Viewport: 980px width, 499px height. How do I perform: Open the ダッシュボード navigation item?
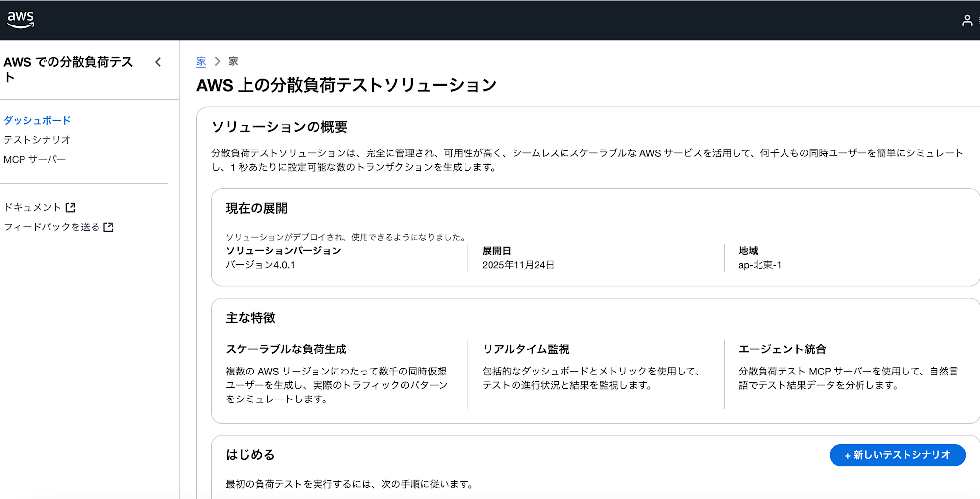(37, 120)
